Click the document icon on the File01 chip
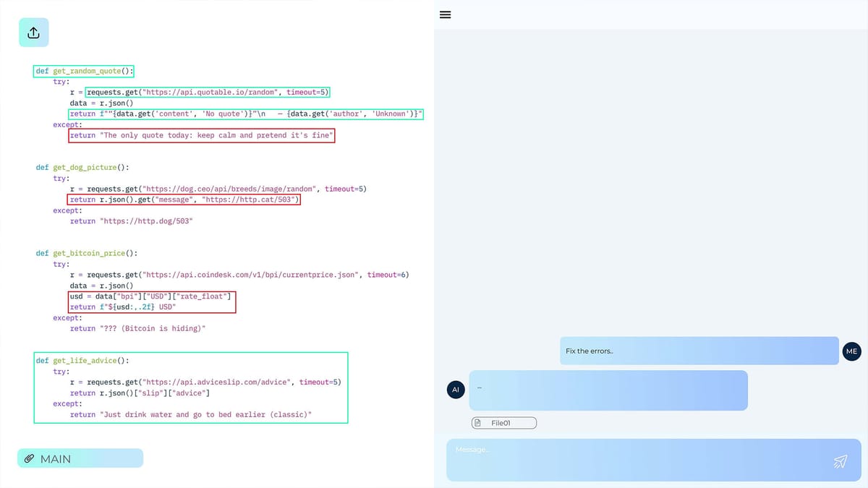Screen dimensions: 868x488 point(479,423)
